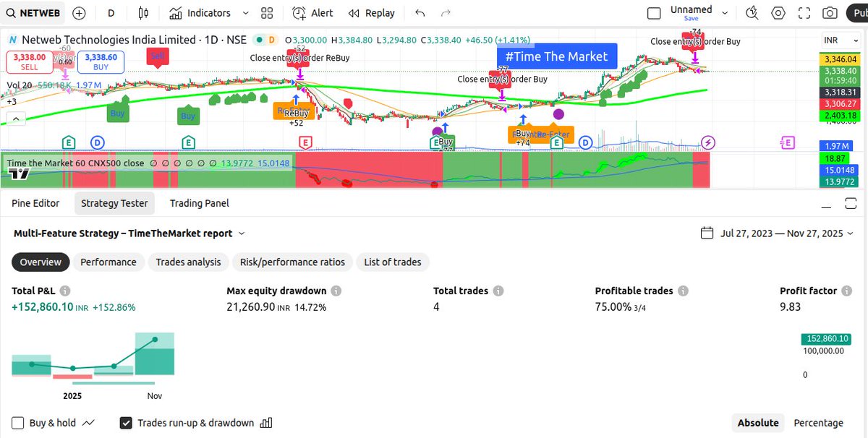Switch to the Trading Panel tab

[x=200, y=203]
